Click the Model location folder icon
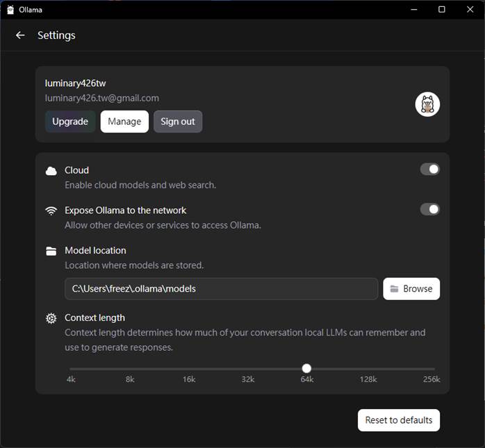This screenshot has height=448, width=485. click(x=51, y=251)
